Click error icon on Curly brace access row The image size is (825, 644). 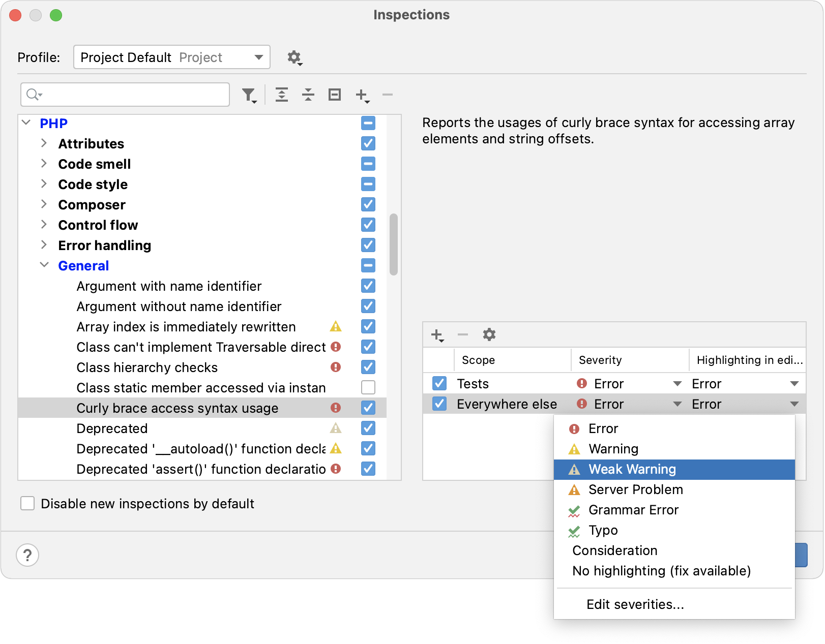tap(336, 408)
